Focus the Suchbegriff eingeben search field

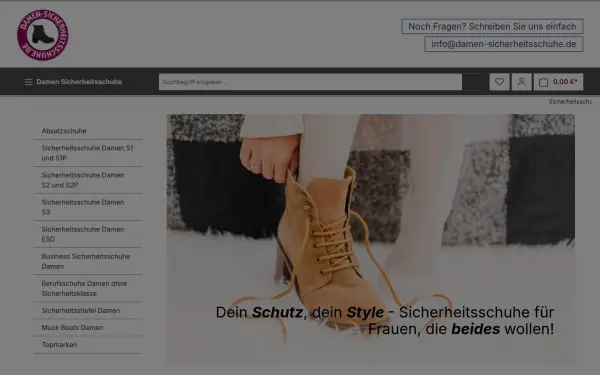310,82
